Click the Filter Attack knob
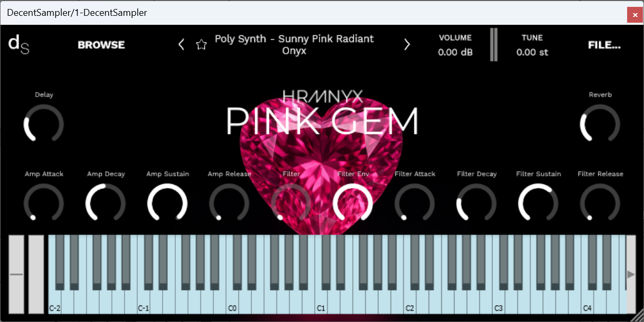This screenshot has width=644, height=322. (x=414, y=204)
